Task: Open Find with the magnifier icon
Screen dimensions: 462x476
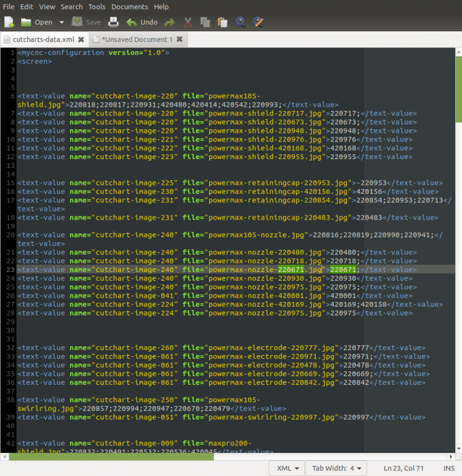Action: click(x=241, y=22)
